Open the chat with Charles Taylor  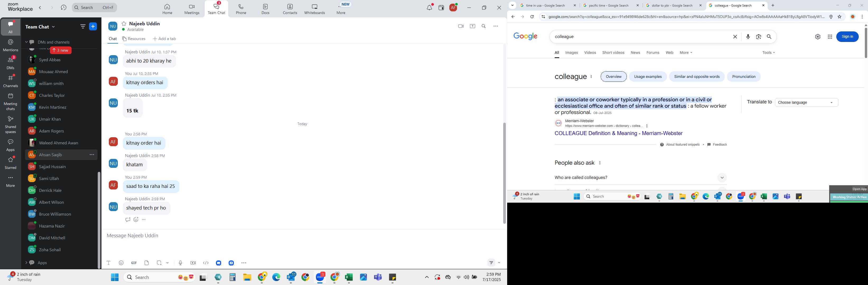click(x=61, y=95)
